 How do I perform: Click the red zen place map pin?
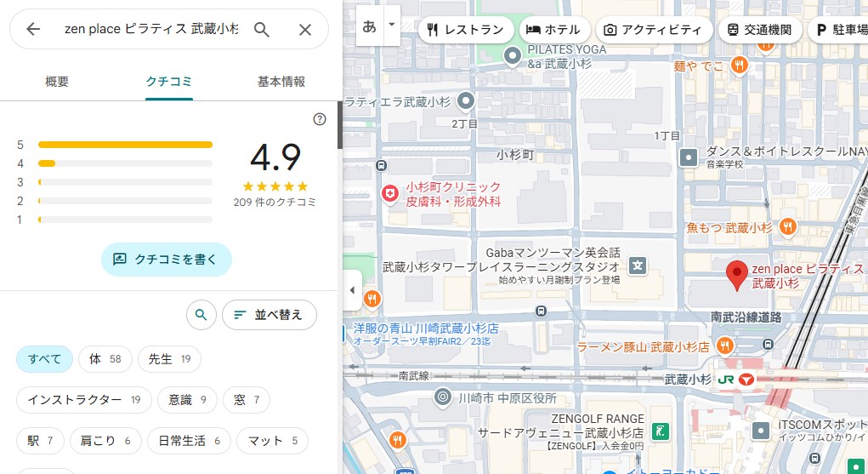point(737,274)
